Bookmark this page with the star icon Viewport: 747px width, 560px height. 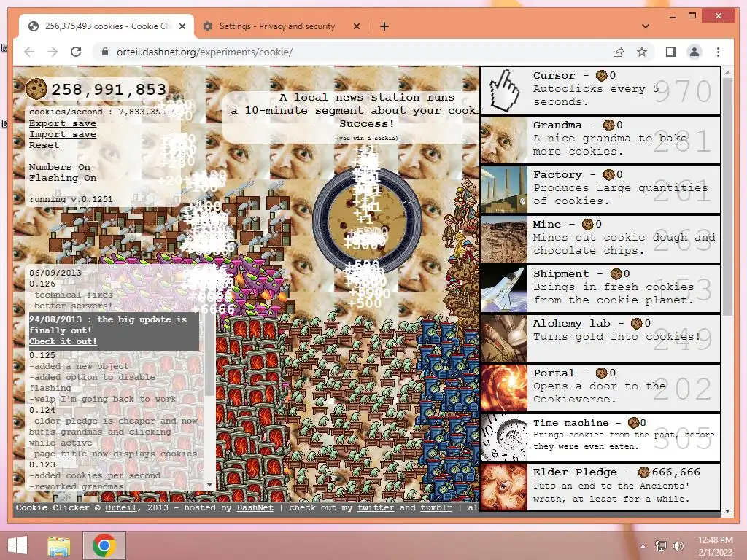click(x=642, y=52)
